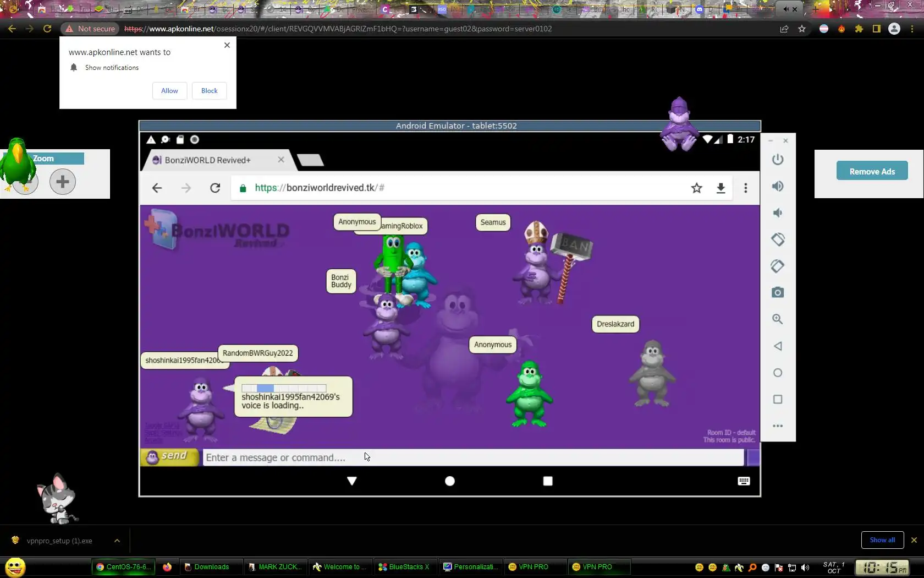924x578 pixels.
Task: Close the BonziWORLD Revived+ tab
Action: pyautogui.click(x=281, y=160)
